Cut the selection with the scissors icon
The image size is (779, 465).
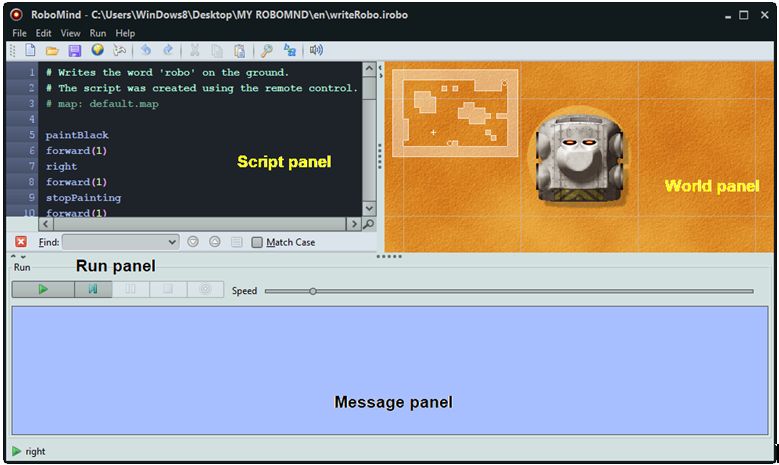click(194, 50)
